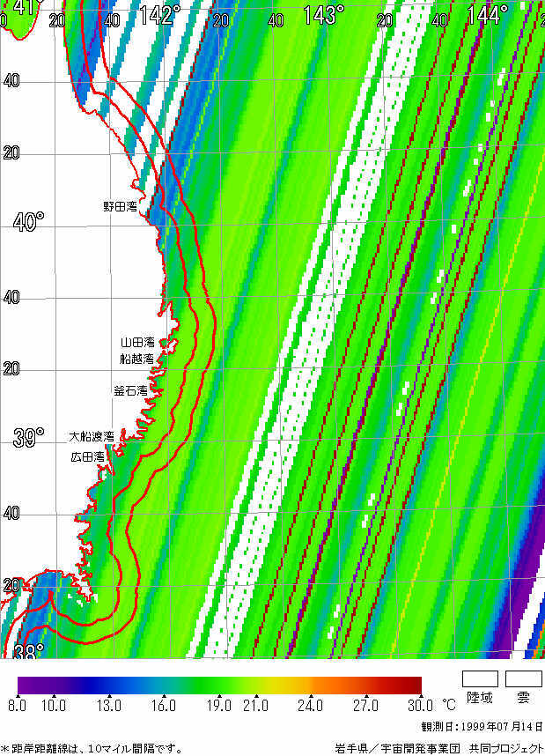Click the 24.0 value on the scale
545x756 pixels.
[x=310, y=706]
